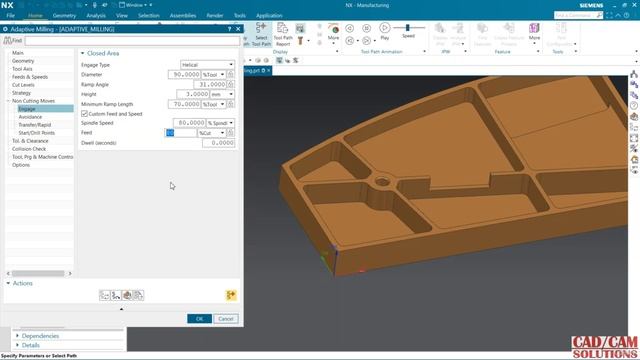The height and width of the screenshot is (360, 640).
Task: Click the lock icon next to Ramp Angle
Action: [x=231, y=84]
